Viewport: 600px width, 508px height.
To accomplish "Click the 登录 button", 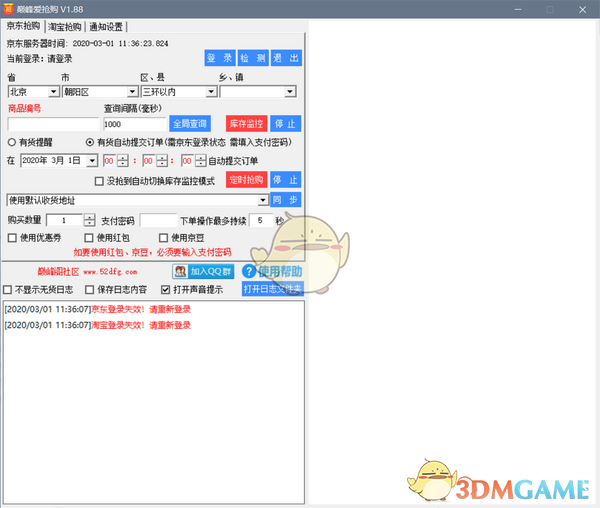I will pyautogui.click(x=220, y=58).
